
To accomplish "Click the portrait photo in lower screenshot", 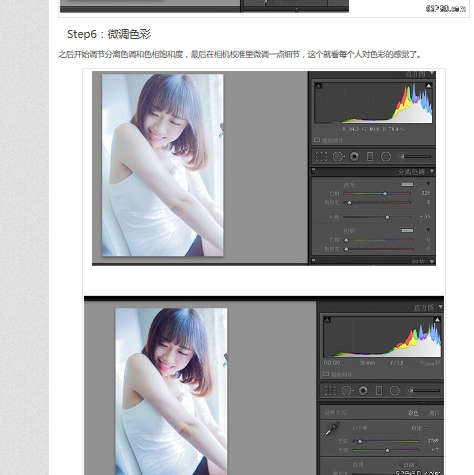I will point(171,391).
